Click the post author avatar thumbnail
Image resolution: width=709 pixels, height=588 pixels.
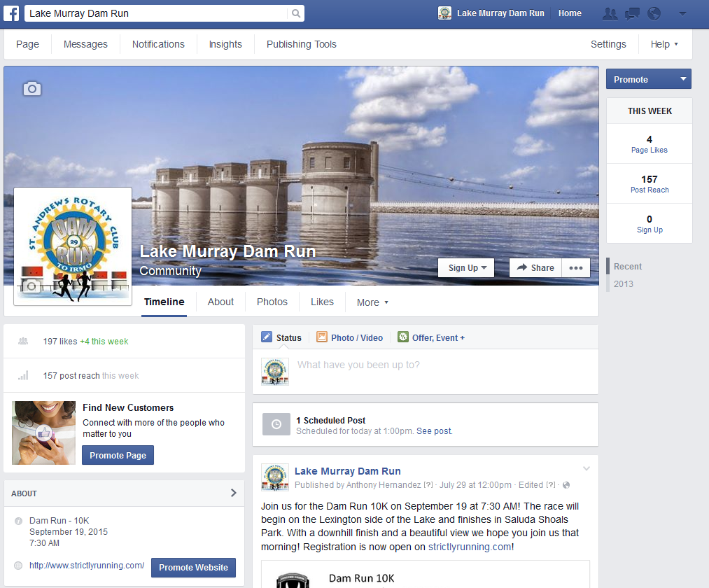tap(275, 477)
